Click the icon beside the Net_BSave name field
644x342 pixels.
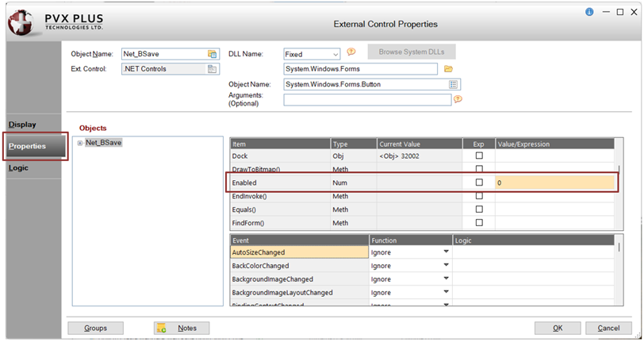212,54
